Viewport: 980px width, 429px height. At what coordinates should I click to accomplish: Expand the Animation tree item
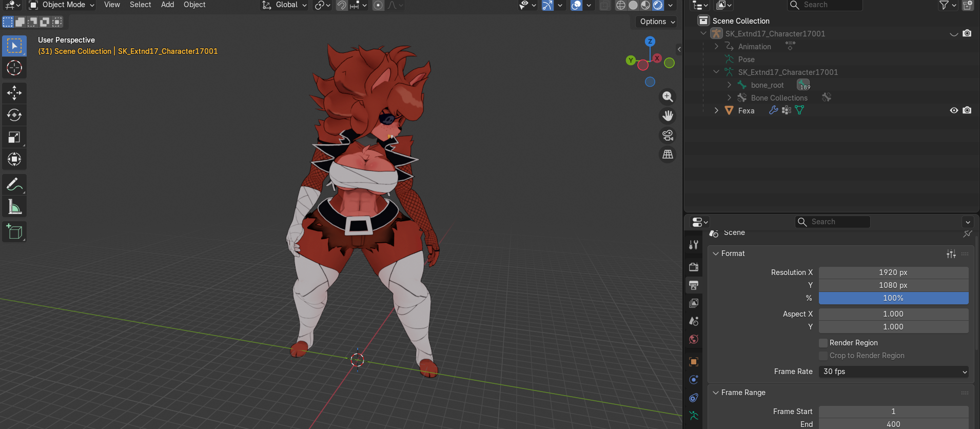(716, 46)
